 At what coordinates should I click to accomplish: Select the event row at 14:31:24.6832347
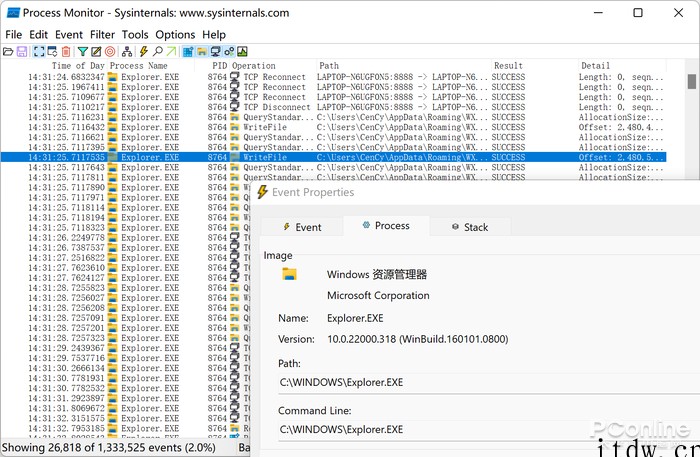[333, 77]
